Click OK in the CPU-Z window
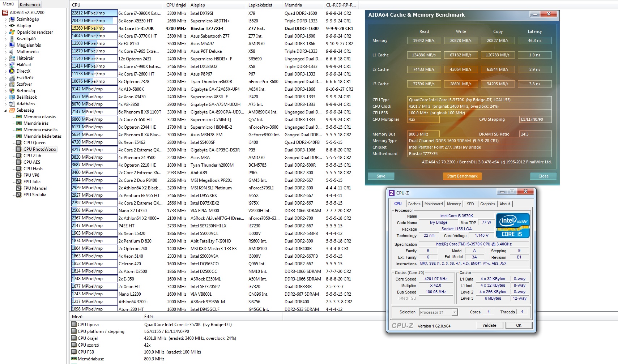The height and width of the screenshot is (364, 618). point(519,325)
